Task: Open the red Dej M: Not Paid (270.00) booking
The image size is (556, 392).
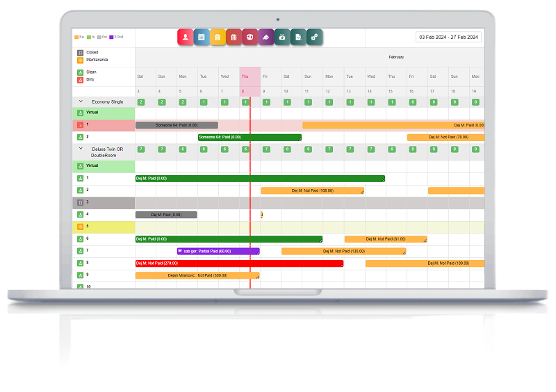Action: pyautogui.click(x=239, y=263)
